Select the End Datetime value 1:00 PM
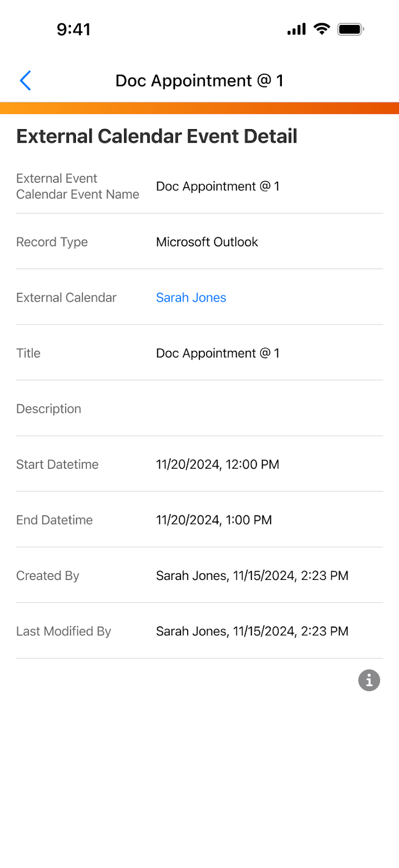This screenshot has height=868, width=399. click(214, 520)
